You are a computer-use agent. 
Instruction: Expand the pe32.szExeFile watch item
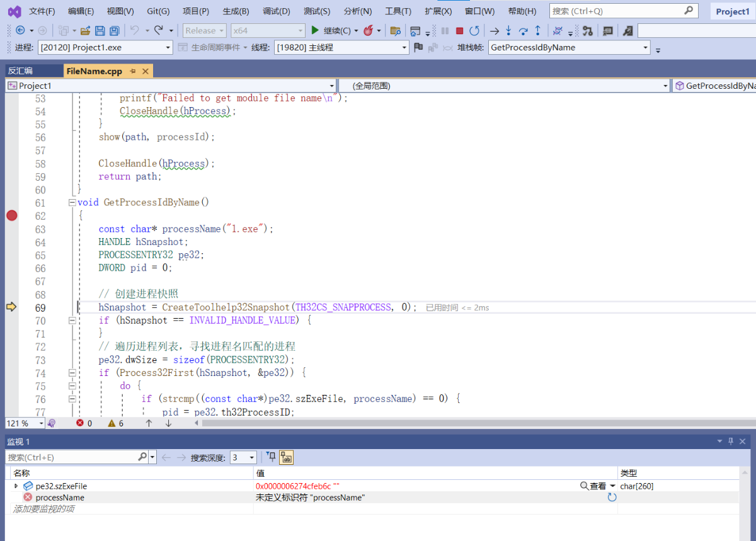click(x=16, y=486)
